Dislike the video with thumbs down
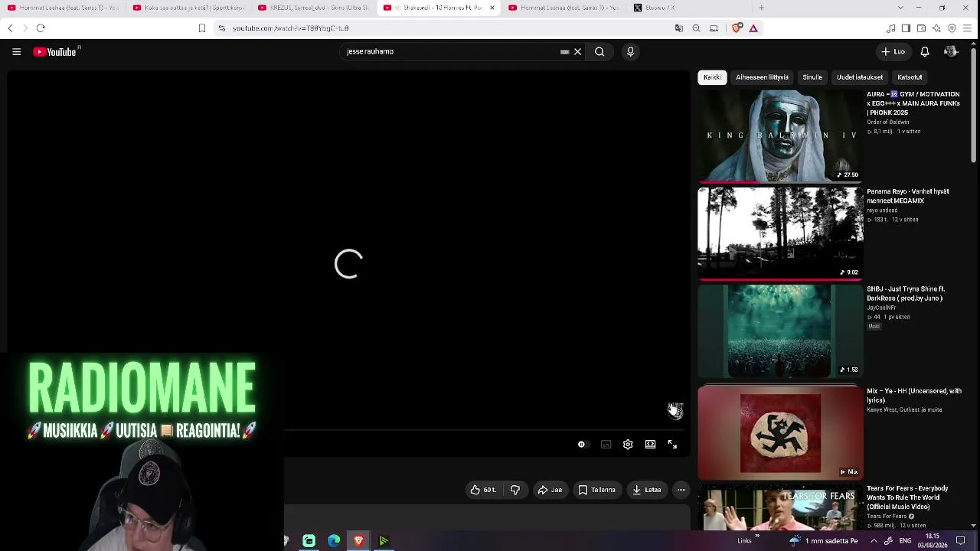The height and width of the screenshot is (551, 980). (x=515, y=490)
